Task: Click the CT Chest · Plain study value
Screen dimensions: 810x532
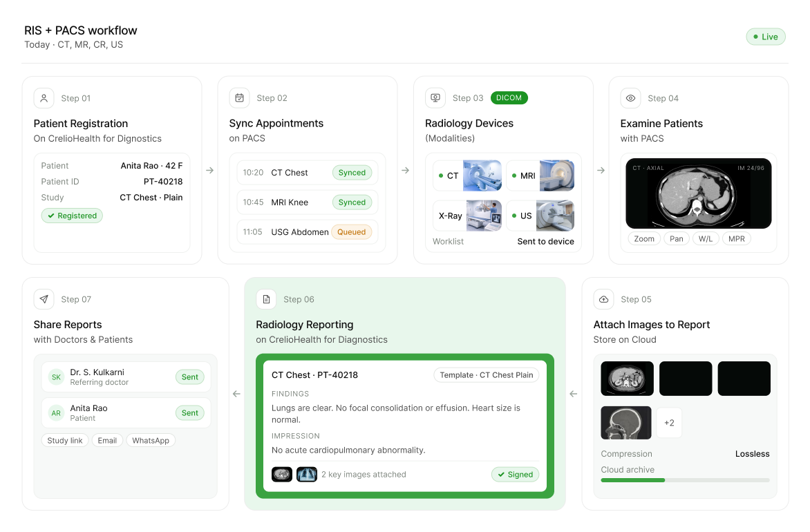Action: tap(151, 198)
